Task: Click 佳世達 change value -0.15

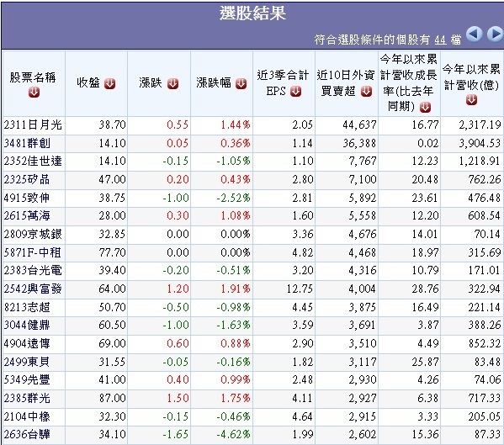Action: pyautogui.click(x=176, y=161)
